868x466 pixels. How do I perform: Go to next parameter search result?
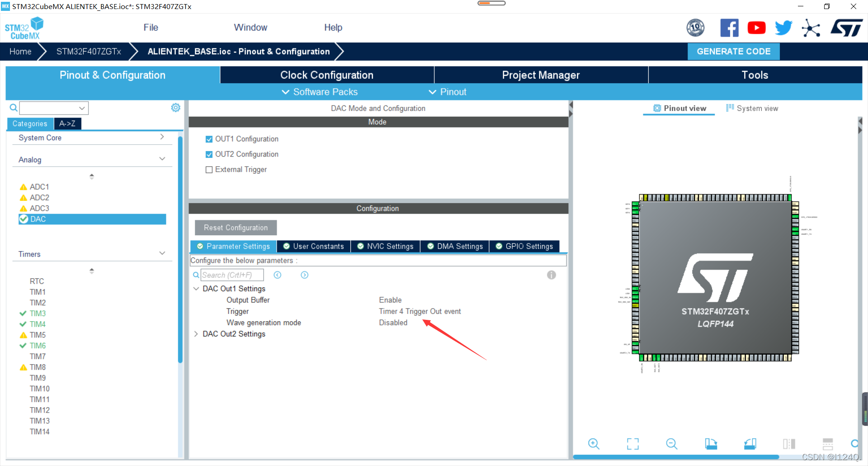305,275
